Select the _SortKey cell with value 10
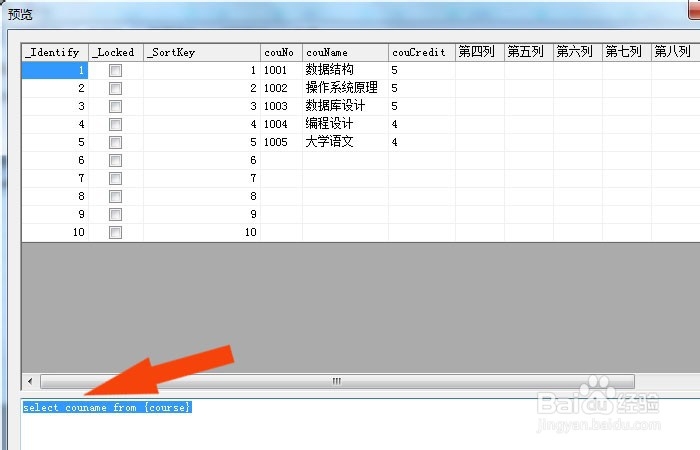Image resolution: width=700 pixels, height=450 pixels. click(x=202, y=232)
